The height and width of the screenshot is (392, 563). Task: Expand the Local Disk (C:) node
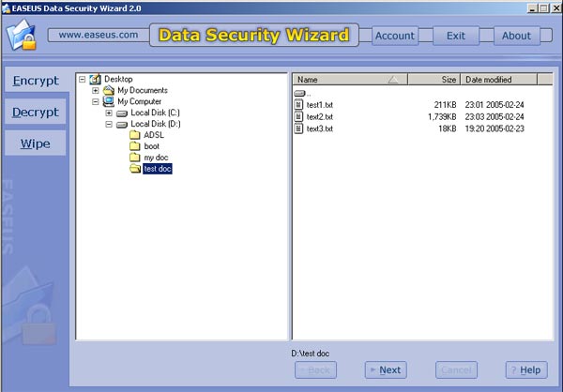[109, 113]
